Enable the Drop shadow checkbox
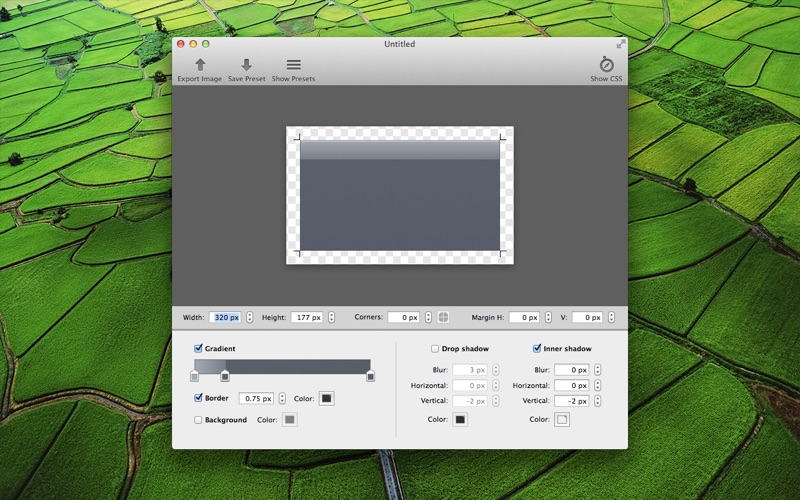 pyautogui.click(x=435, y=349)
